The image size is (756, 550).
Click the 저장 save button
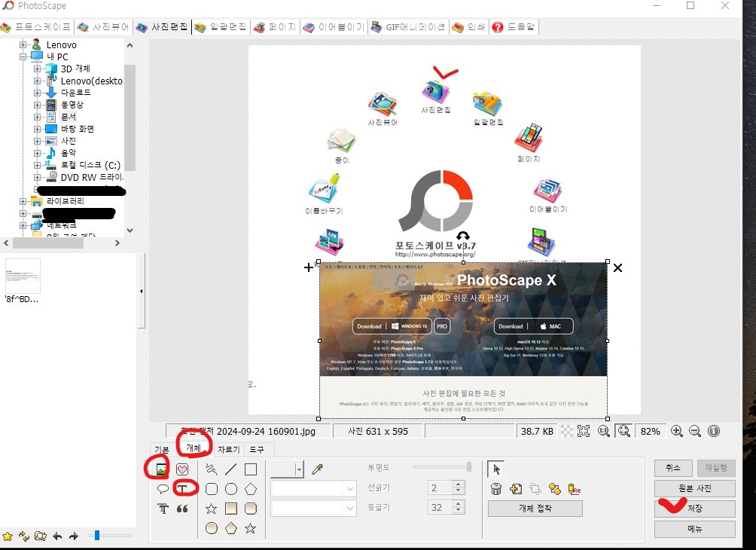point(695,509)
